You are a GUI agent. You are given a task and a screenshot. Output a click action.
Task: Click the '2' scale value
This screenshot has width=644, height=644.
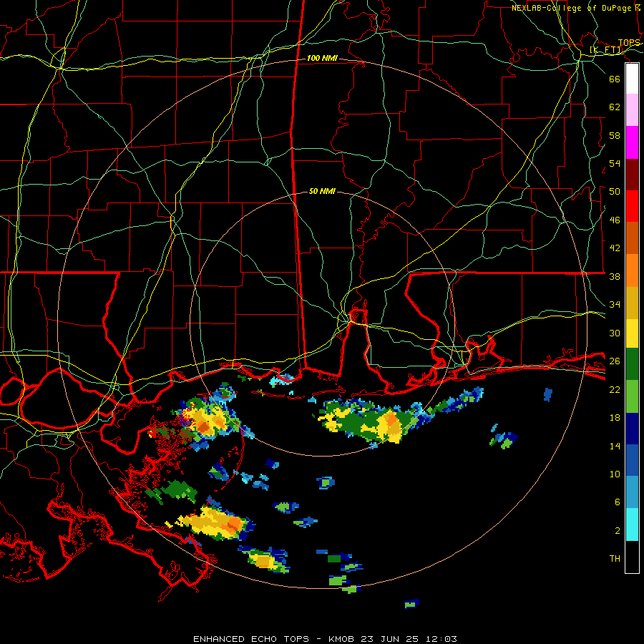pos(617,531)
